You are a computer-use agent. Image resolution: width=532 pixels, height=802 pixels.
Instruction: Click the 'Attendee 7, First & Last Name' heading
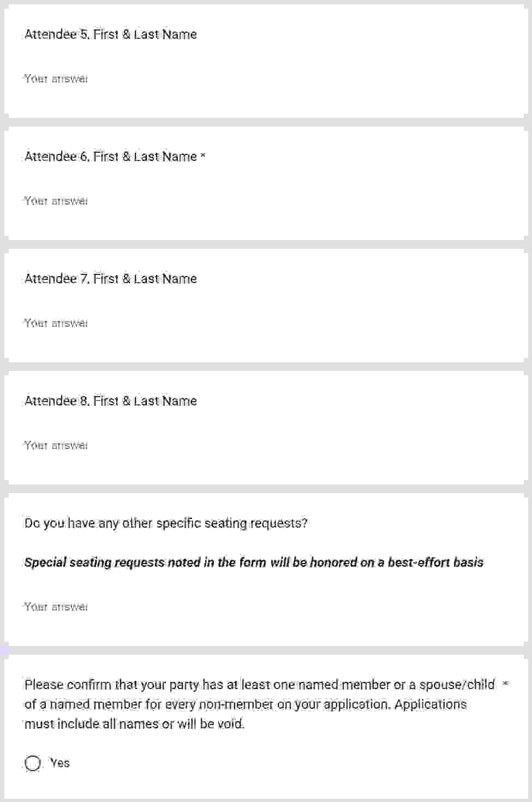click(111, 279)
